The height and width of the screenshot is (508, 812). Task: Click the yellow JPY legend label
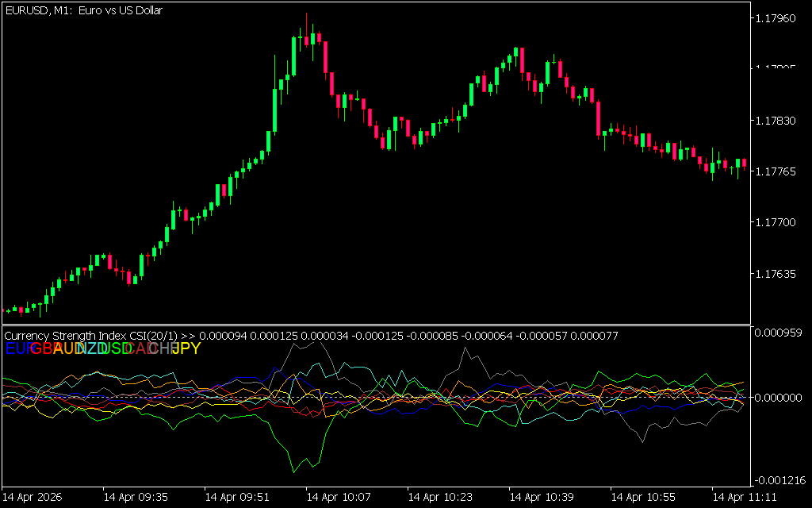pos(186,348)
